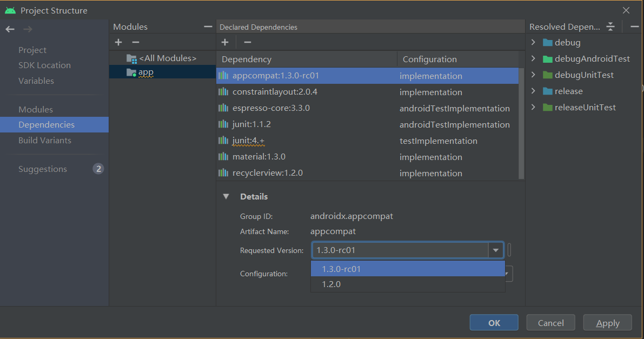
Task: Choose version 1.3.0-rc01 from dropdown list
Action: coord(408,269)
